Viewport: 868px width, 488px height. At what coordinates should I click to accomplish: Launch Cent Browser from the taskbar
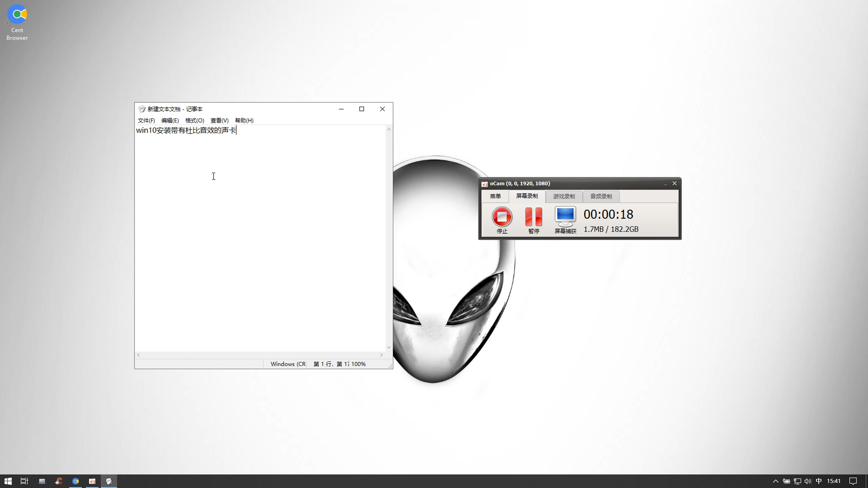click(76, 481)
